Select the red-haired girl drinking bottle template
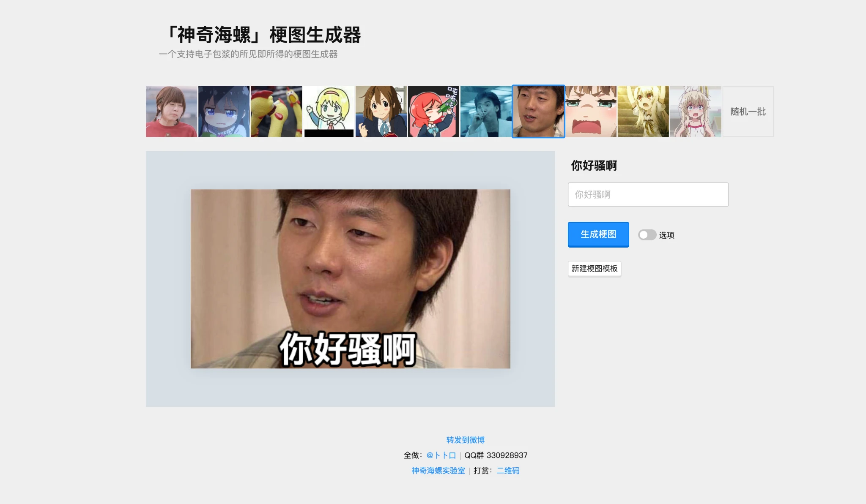This screenshot has width=866, height=504. click(433, 112)
